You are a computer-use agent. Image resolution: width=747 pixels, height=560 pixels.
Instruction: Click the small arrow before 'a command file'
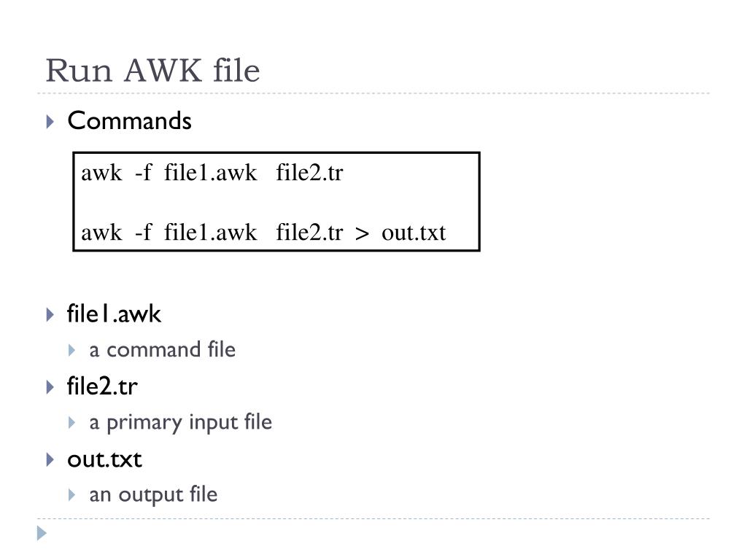click(72, 351)
